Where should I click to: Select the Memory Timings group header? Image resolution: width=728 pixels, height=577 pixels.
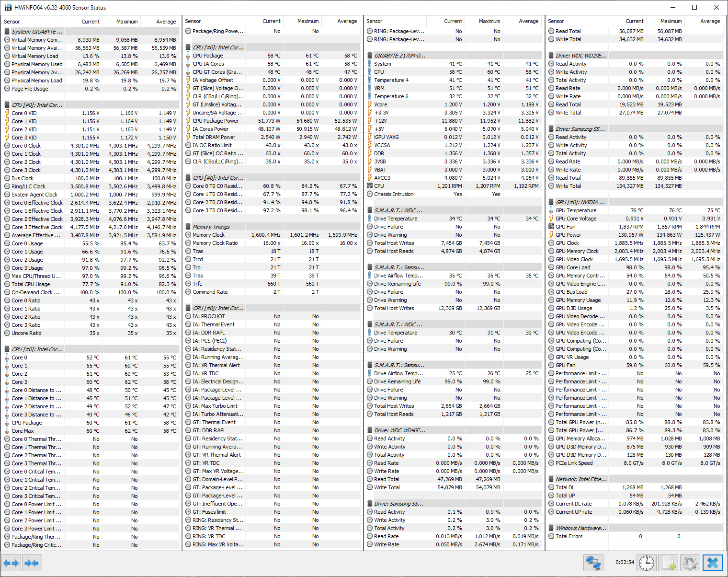[x=272, y=227]
